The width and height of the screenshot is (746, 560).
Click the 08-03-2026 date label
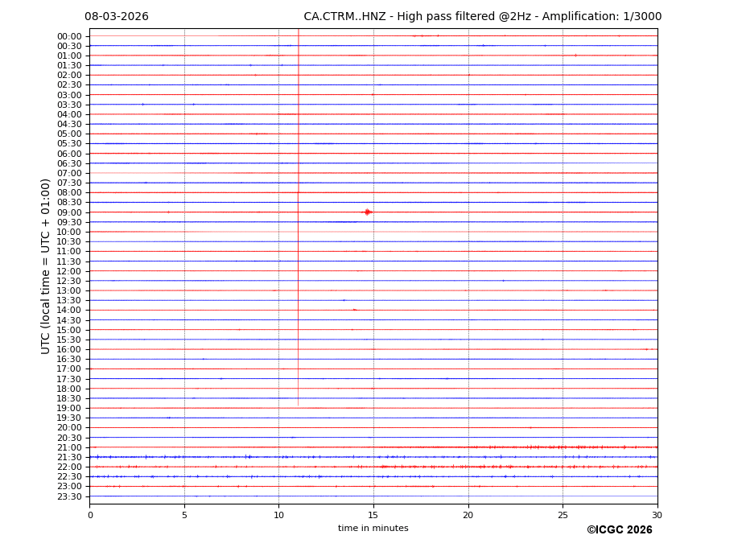[x=116, y=17]
